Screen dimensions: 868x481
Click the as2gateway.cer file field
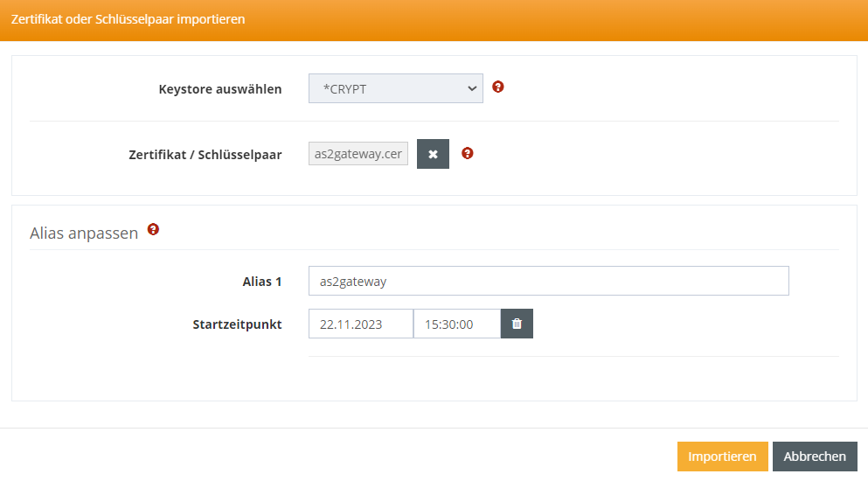coord(358,154)
